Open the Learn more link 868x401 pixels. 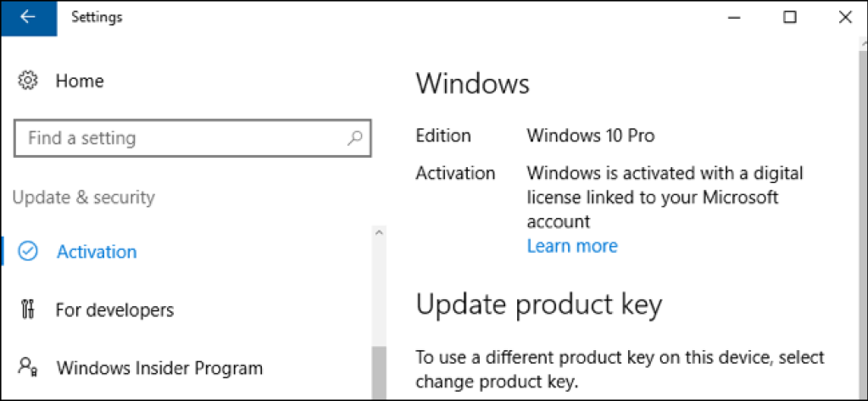click(x=572, y=245)
